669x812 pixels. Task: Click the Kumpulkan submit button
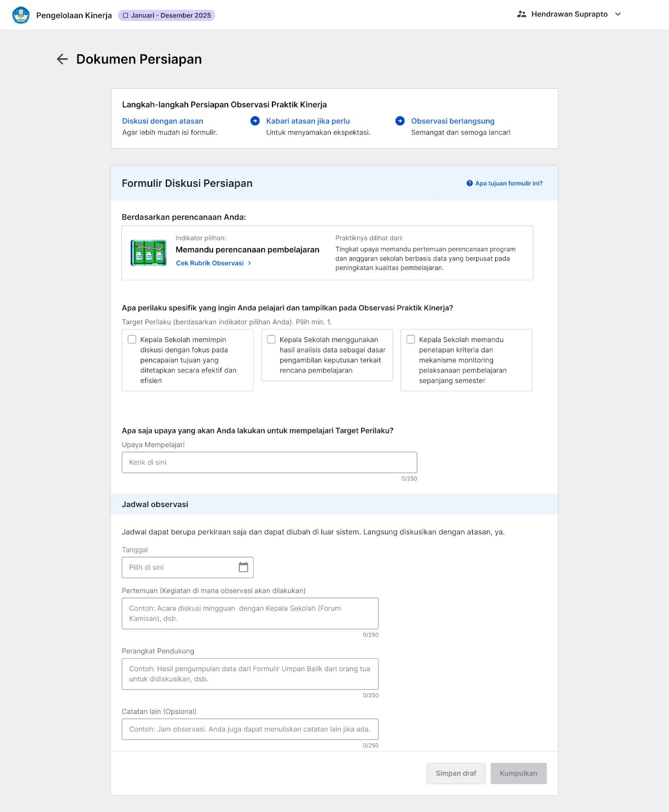click(x=518, y=773)
